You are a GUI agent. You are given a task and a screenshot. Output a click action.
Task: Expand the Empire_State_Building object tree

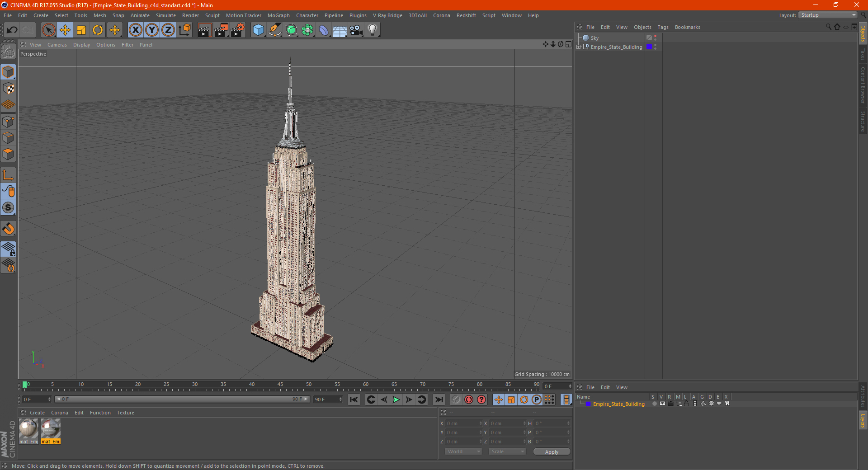[x=579, y=47]
